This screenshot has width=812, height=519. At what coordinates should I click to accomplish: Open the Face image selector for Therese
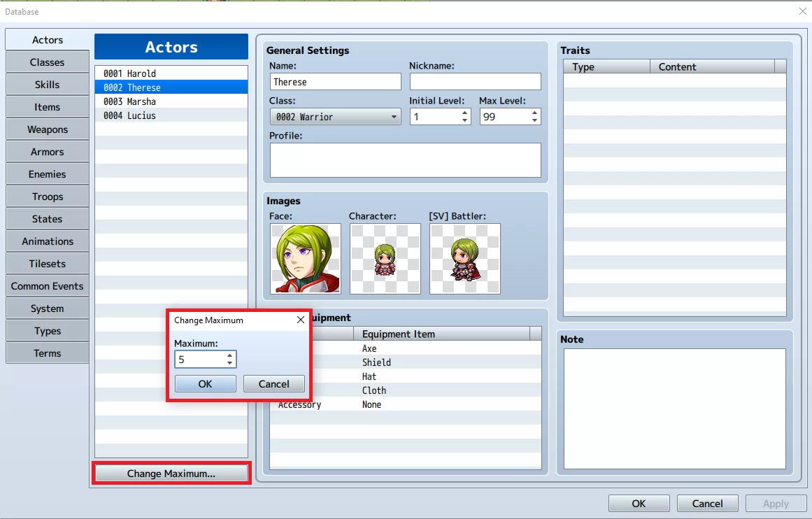click(305, 259)
